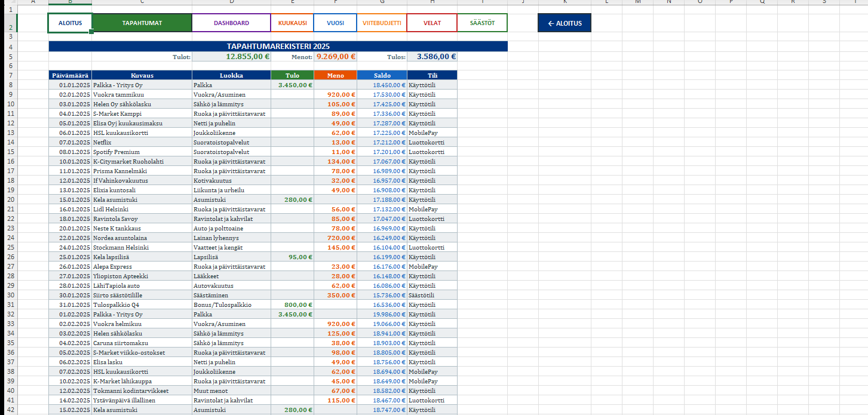
Task: Select the Netflix description cell
Action: point(142,142)
